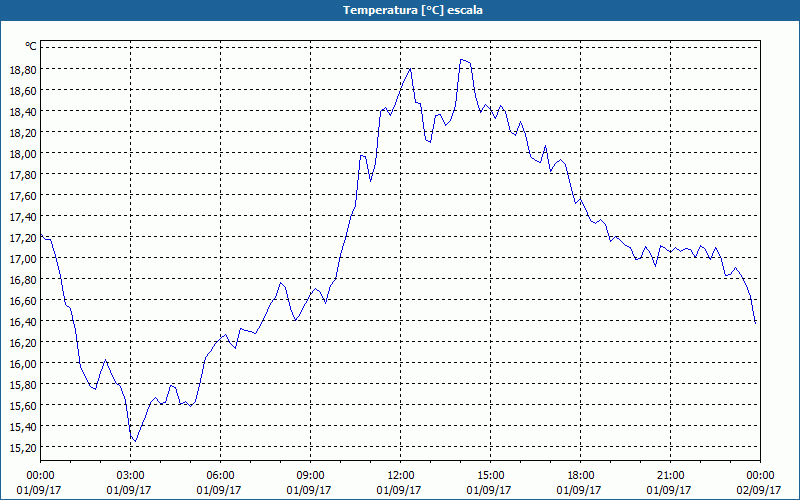Image resolution: width=800 pixels, height=500 pixels.
Task: Select the 16,40 y-axis value
Action: [x=23, y=322]
